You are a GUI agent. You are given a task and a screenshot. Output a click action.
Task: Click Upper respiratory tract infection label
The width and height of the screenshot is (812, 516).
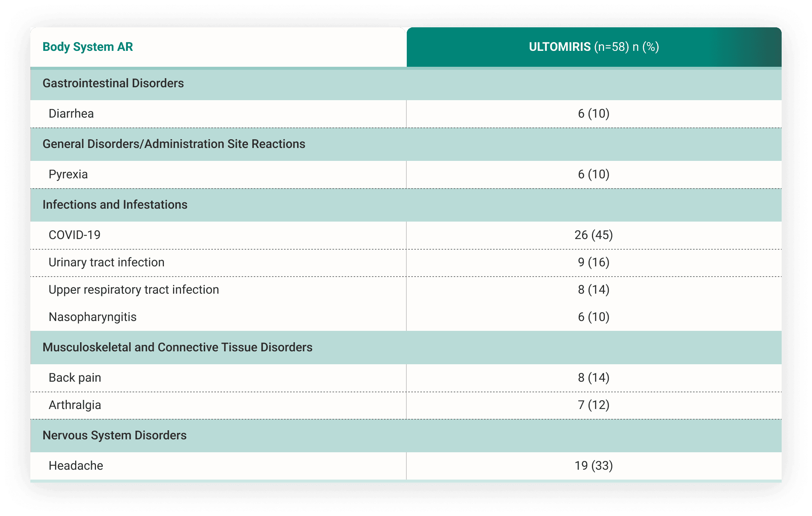[x=134, y=290]
